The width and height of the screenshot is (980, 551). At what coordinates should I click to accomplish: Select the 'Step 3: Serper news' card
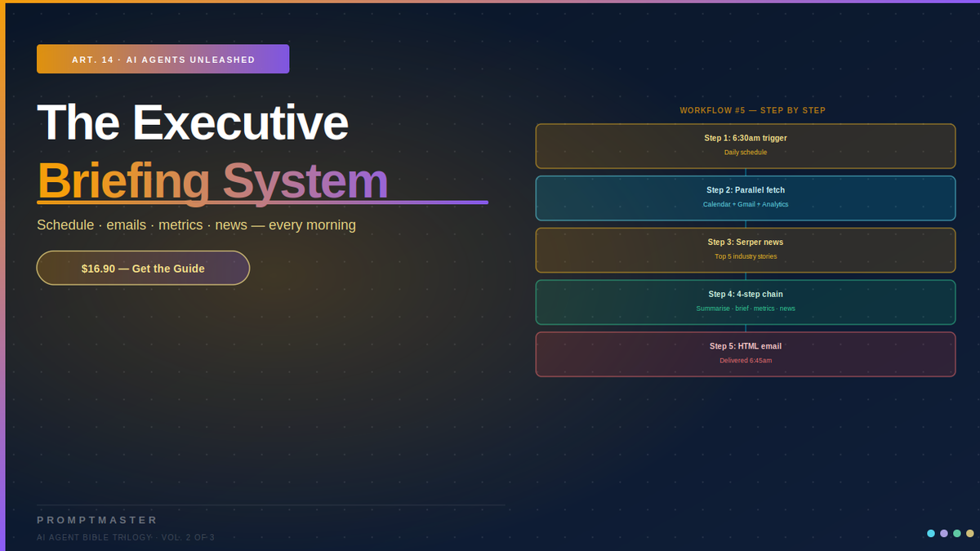746,250
